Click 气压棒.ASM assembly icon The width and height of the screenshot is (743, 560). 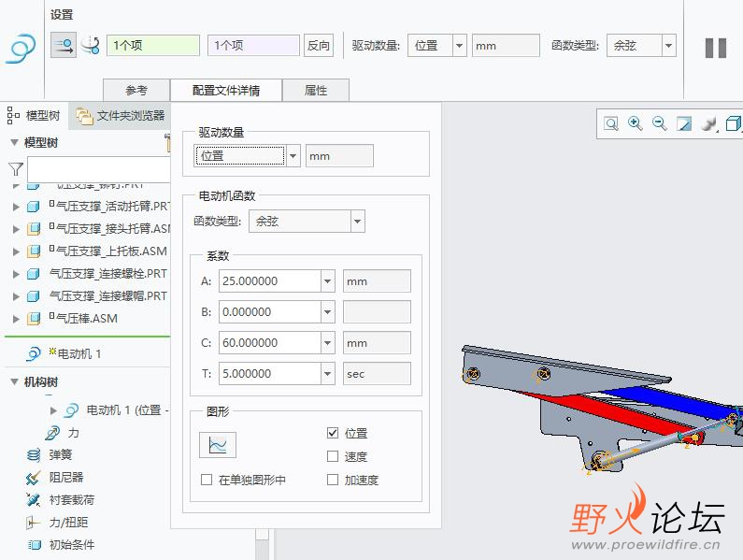click(33, 319)
